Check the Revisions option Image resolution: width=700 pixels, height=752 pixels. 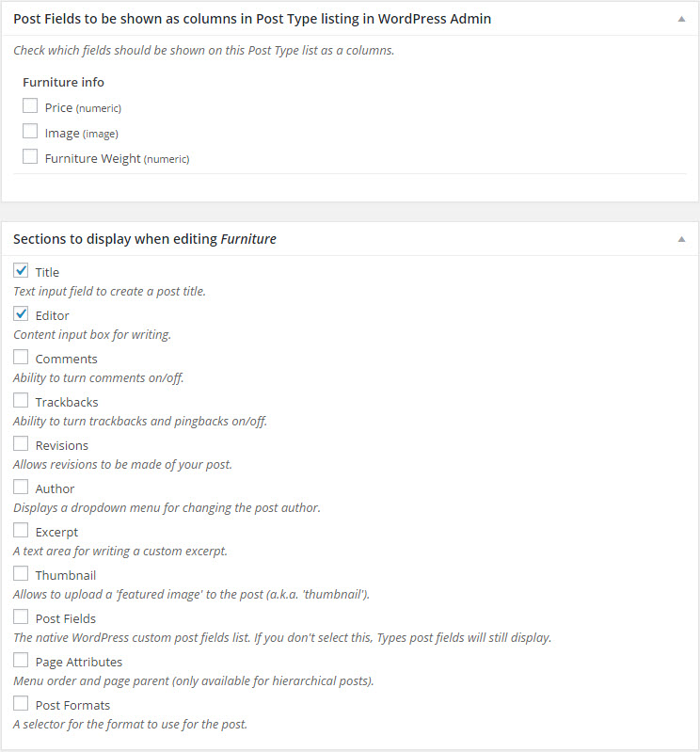coord(21,443)
